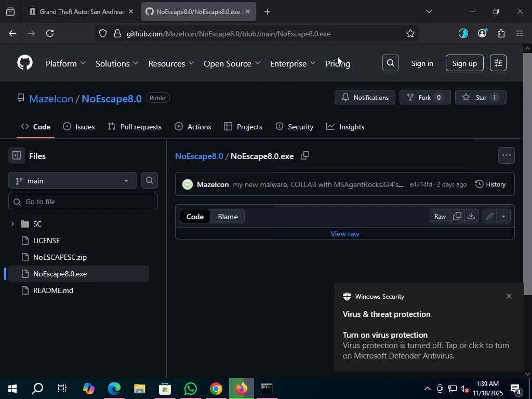The height and width of the screenshot is (399, 532).
Task: Click the browser address bar URL
Action: [229, 34]
